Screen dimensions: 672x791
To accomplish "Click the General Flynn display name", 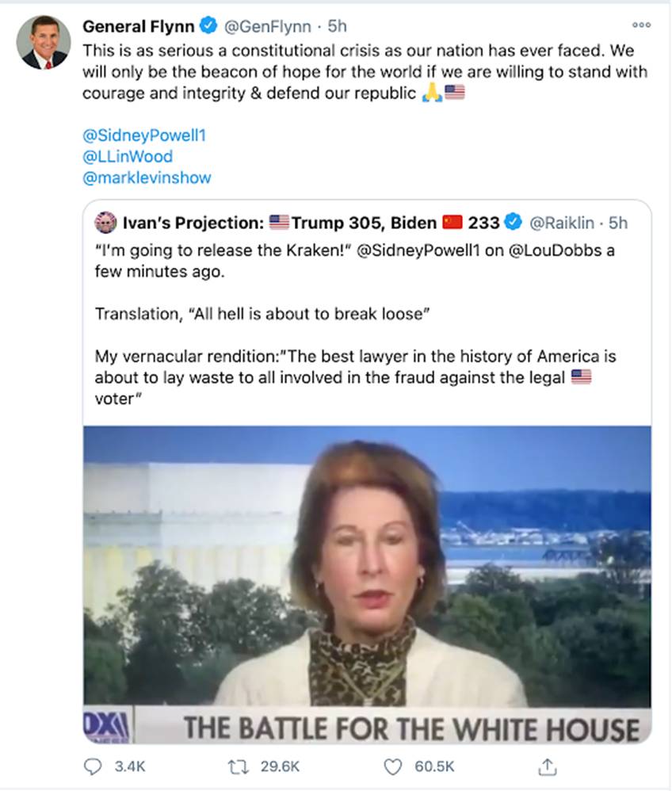I will [138, 26].
